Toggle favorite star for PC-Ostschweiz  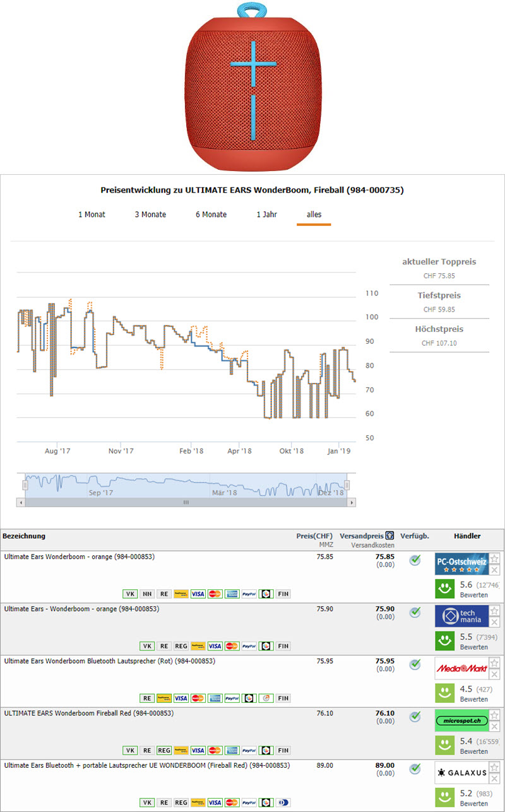click(495, 558)
